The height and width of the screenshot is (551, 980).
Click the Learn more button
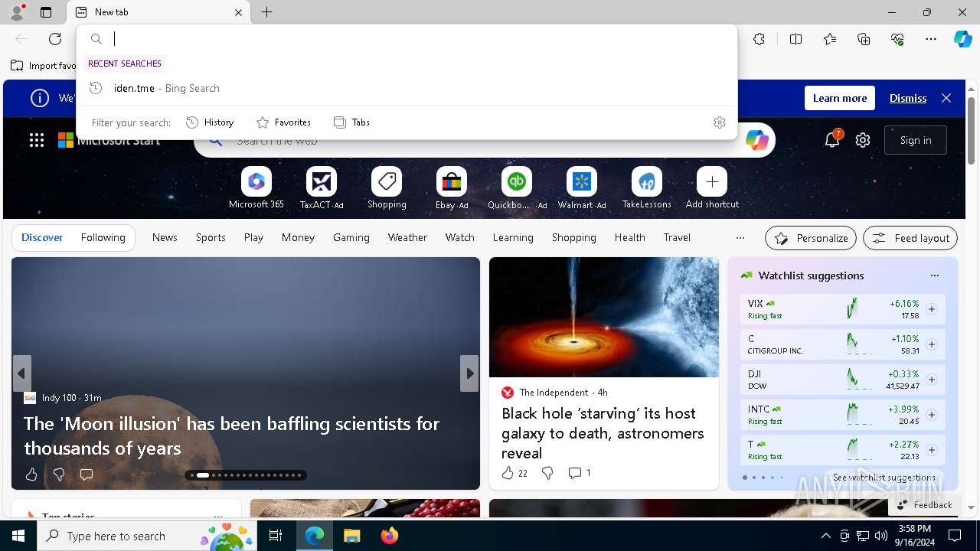point(840,98)
